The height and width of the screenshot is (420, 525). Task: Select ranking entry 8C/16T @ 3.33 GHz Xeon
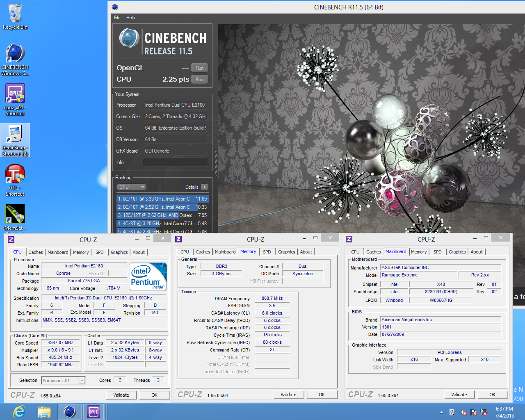(x=163, y=199)
